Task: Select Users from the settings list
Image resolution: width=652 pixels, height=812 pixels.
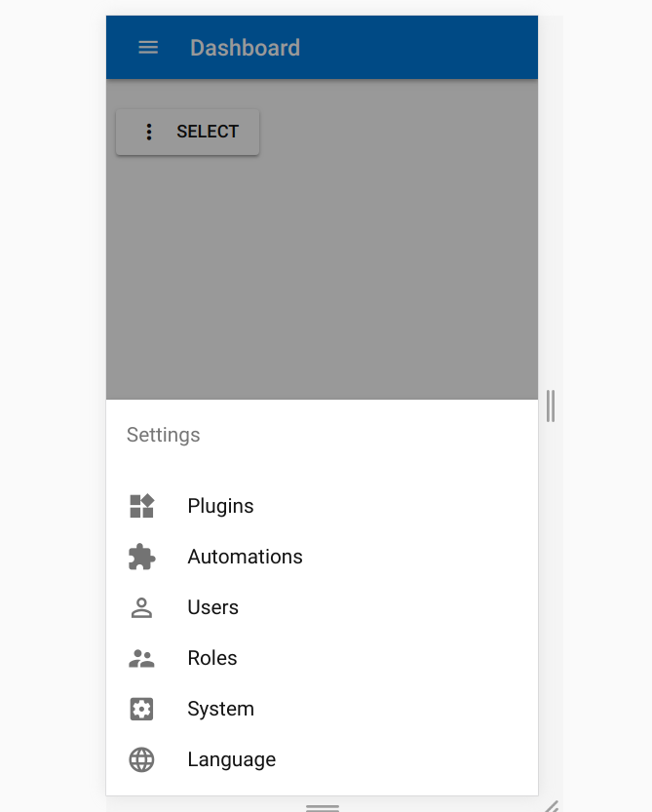Action: [x=212, y=607]
